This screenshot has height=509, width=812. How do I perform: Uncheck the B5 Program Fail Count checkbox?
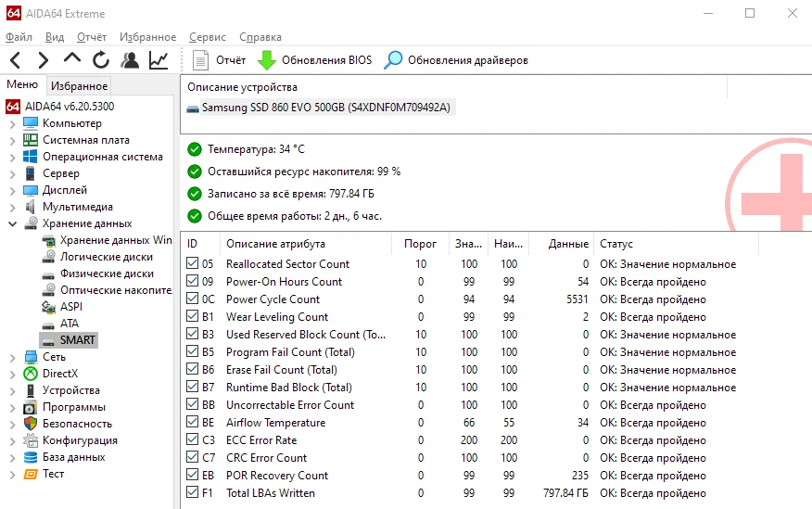click(192, 351)
